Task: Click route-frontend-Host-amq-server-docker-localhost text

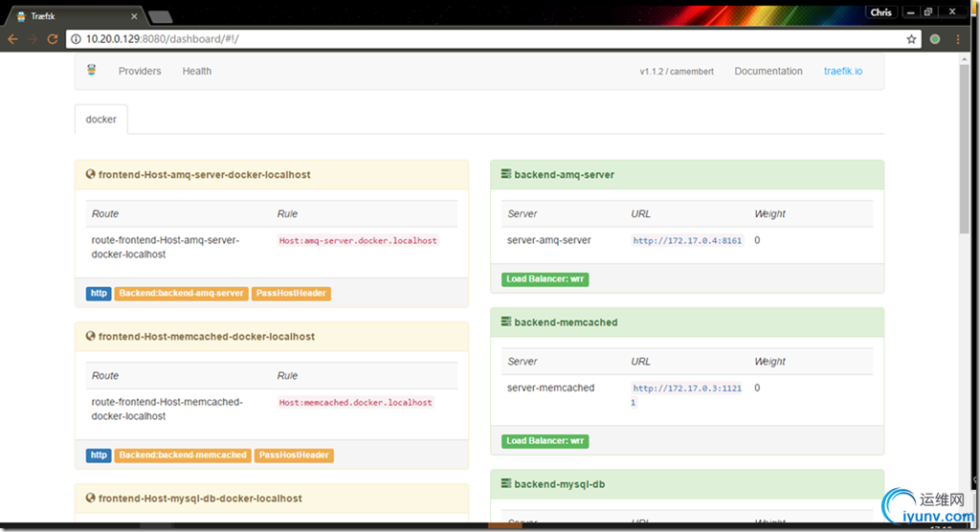Action: click(166, 247)
